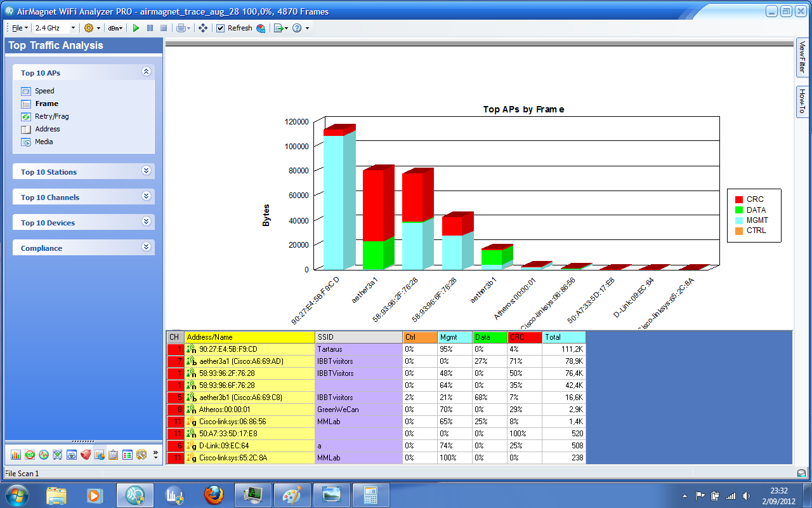812x508 pixels.
Task: Click the GreenWeCan SSID cell
Action: click(x=358, y=410)
